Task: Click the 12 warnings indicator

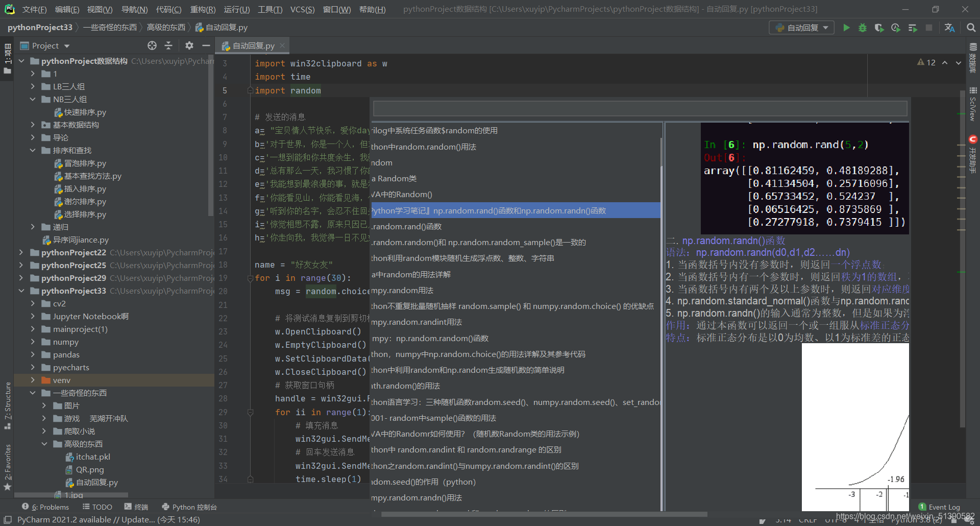Action: [926, 62]
